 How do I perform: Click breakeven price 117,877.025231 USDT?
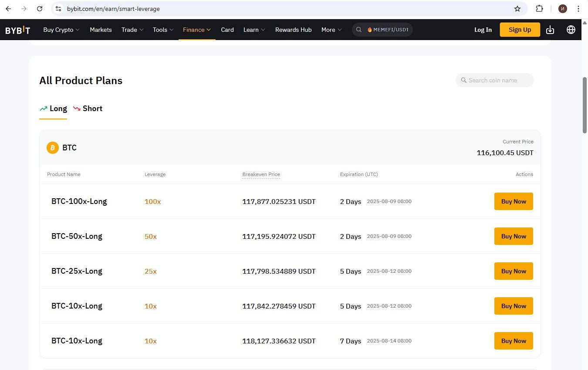(x=279, y=201)
